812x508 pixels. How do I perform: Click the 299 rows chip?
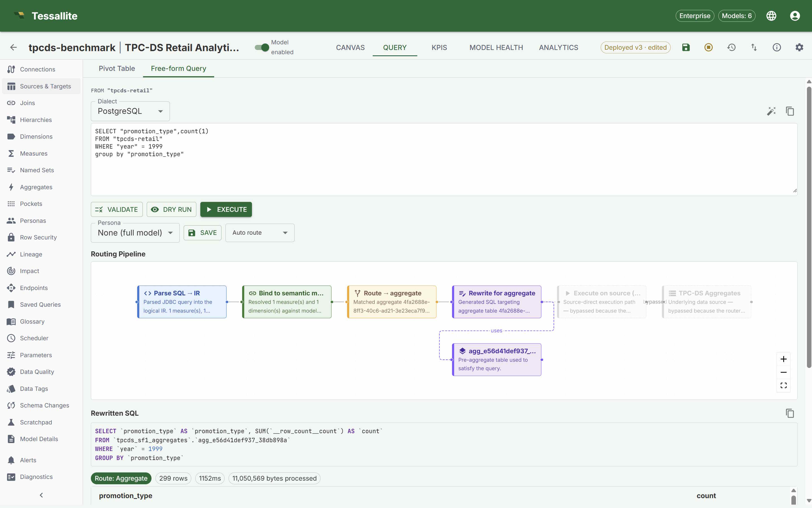pyautogui.click(x=173, y=478)
